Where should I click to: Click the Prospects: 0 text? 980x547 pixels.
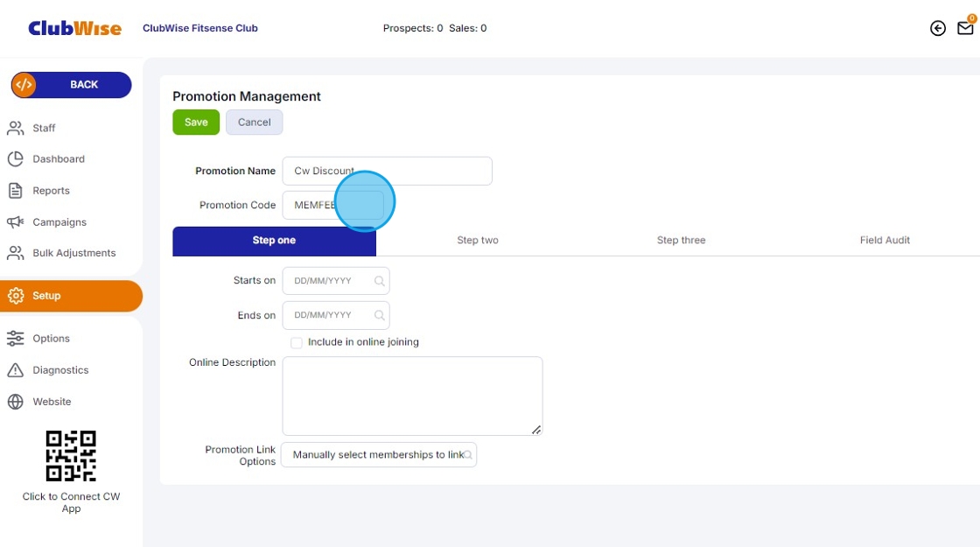[x=413, y=28]
